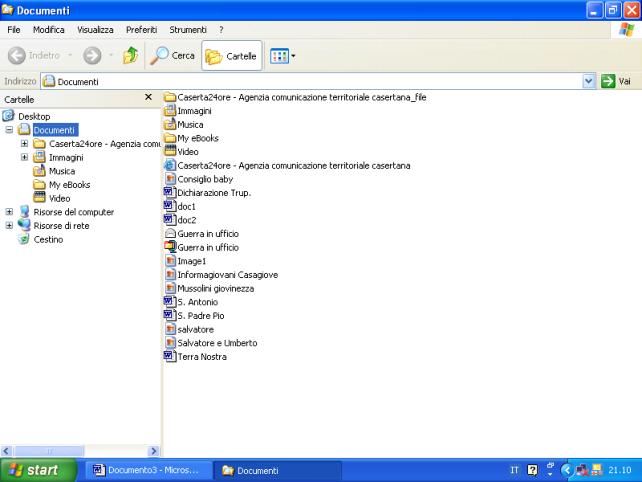Select the Caserta24ore web page file icon
642x482 pixels.
point(170,165)
